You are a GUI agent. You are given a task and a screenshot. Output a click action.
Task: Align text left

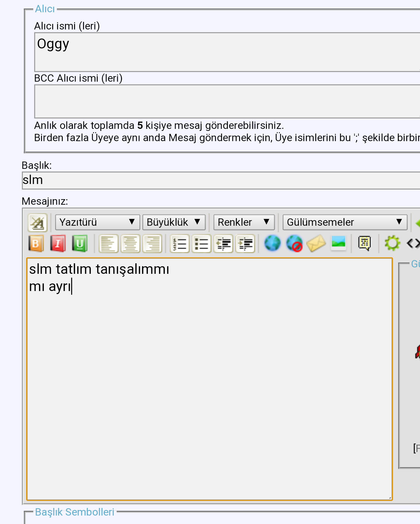[108, 243]
